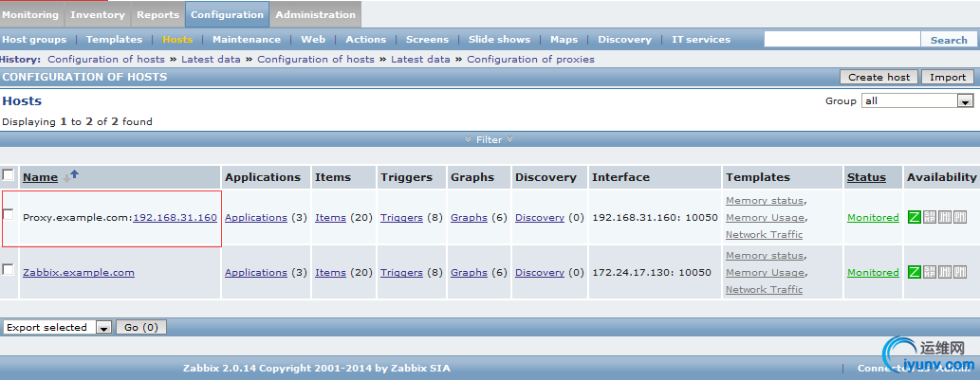The width and height of the screenshot is (980, 380).
Task: Click interface text 172.24.17.130: 10050
Action: (651, 272)
